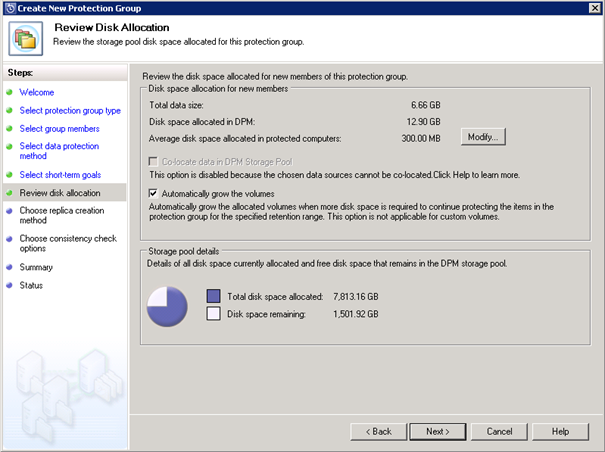Uncheck Automatically grow the volumes checkbox
605x452 pixels.
click(153, 193)
